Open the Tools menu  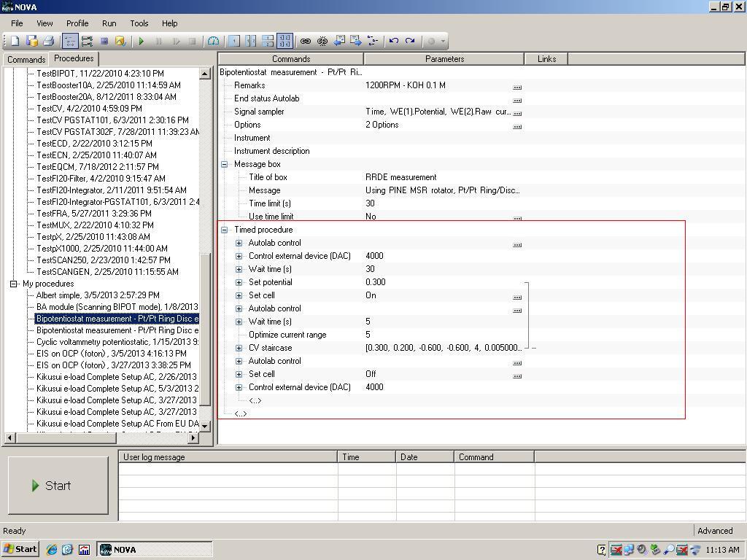[x=139, y=23]
